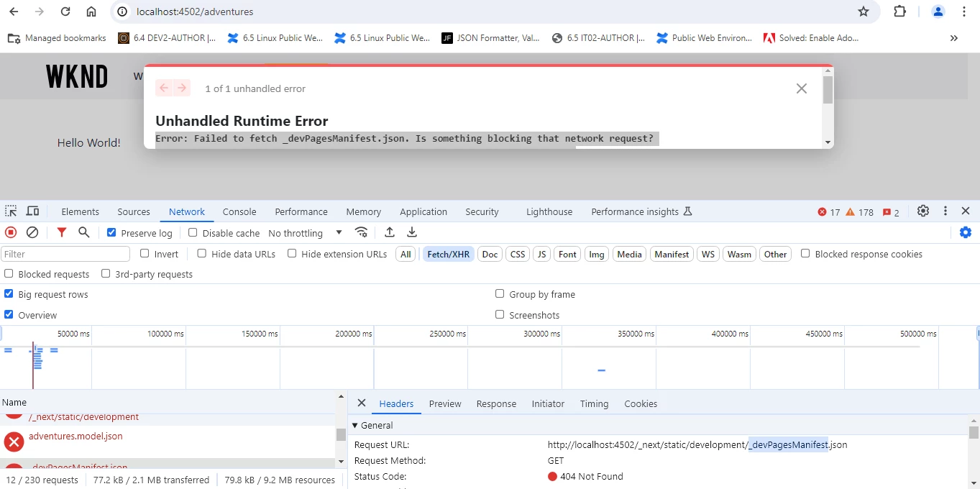Check Hide data URLs
980x489 pixels.
pos(202,253)
